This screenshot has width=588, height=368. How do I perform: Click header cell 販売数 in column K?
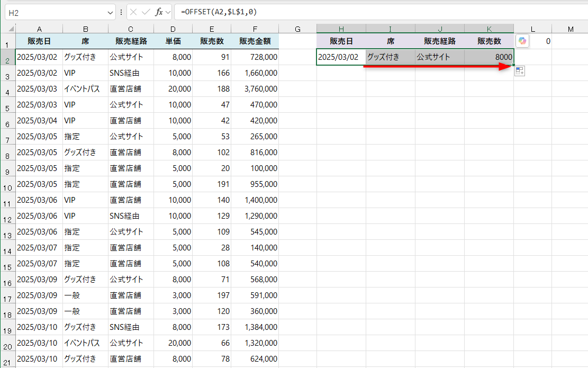click(489, 41)
